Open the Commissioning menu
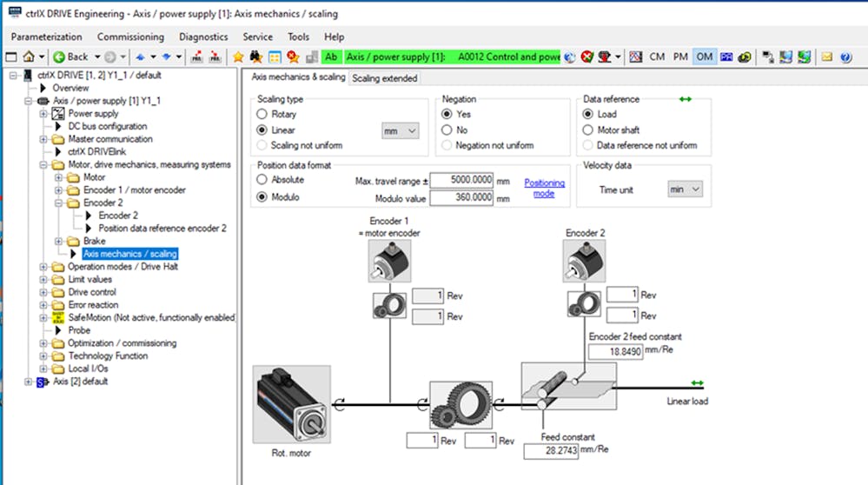This screenshot has height=485, width=868. click(130, 37)
